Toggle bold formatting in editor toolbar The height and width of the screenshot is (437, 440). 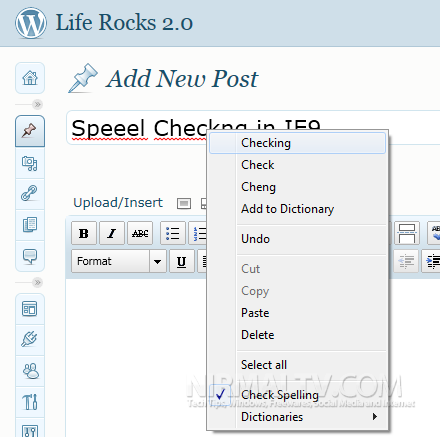pos(84,233)
